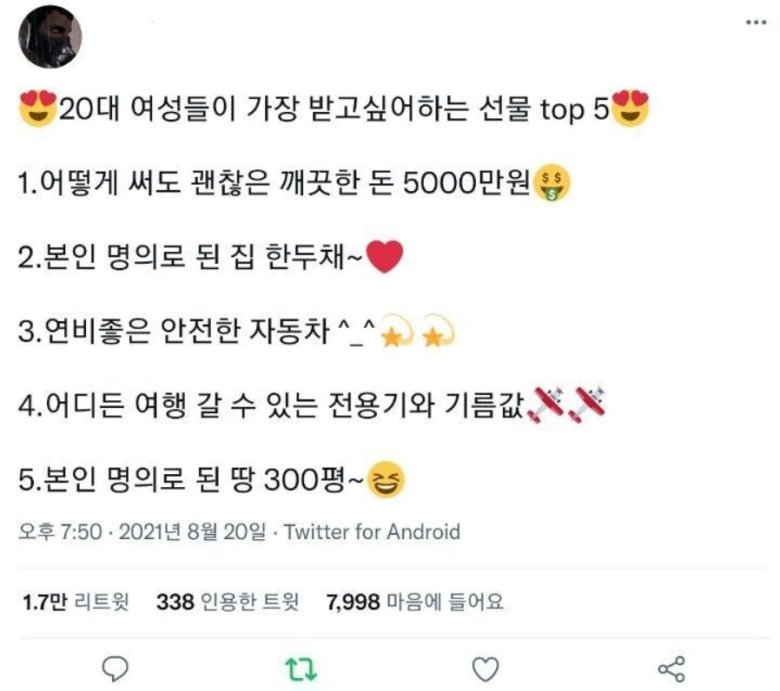Click the first shooting star emoji after ^_^
780x691 pixels.
(x=397, y=331)
